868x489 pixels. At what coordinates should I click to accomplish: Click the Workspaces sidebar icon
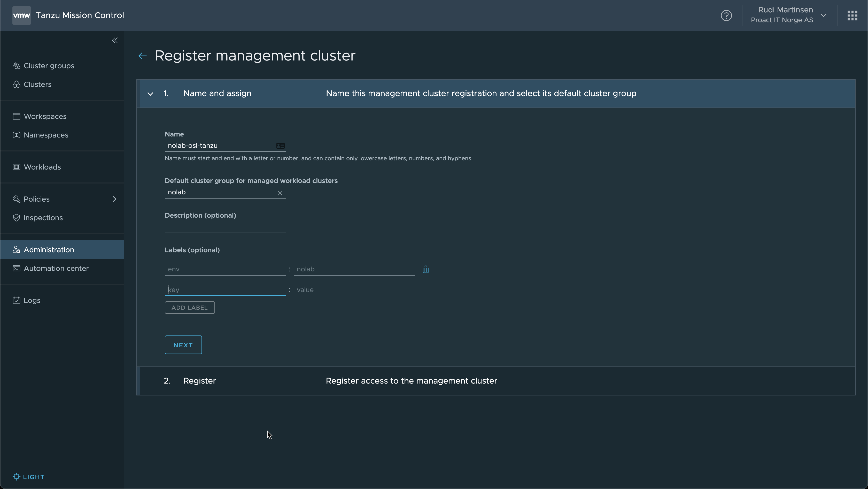(16, 116)
